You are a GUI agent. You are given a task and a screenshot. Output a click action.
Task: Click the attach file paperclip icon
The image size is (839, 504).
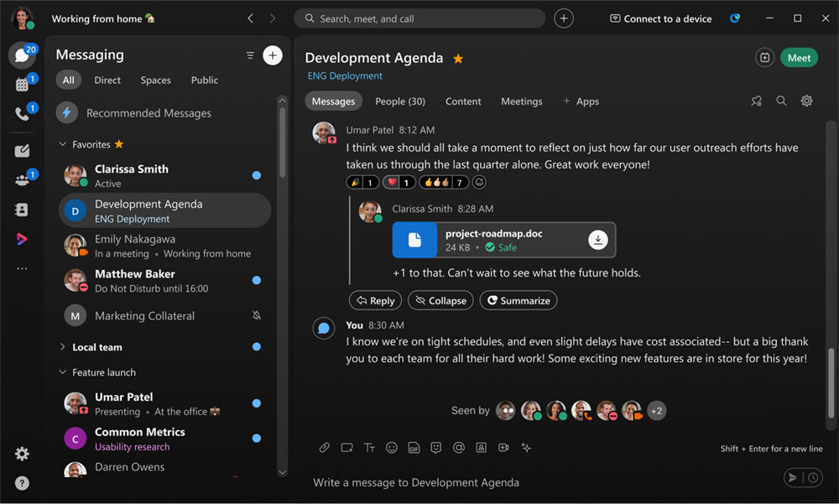324,448
